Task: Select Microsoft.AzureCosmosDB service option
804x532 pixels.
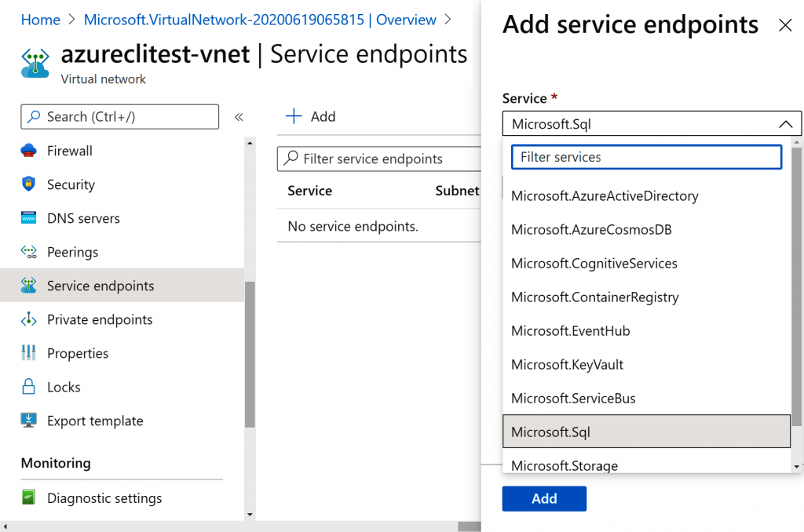Action: pos(591,229)
